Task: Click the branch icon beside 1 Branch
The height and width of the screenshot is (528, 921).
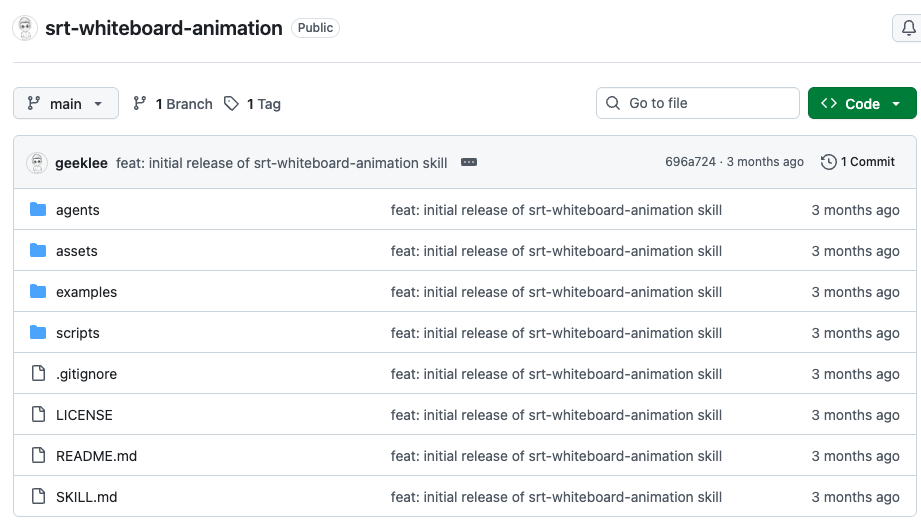Action: [x=140, y=103]
